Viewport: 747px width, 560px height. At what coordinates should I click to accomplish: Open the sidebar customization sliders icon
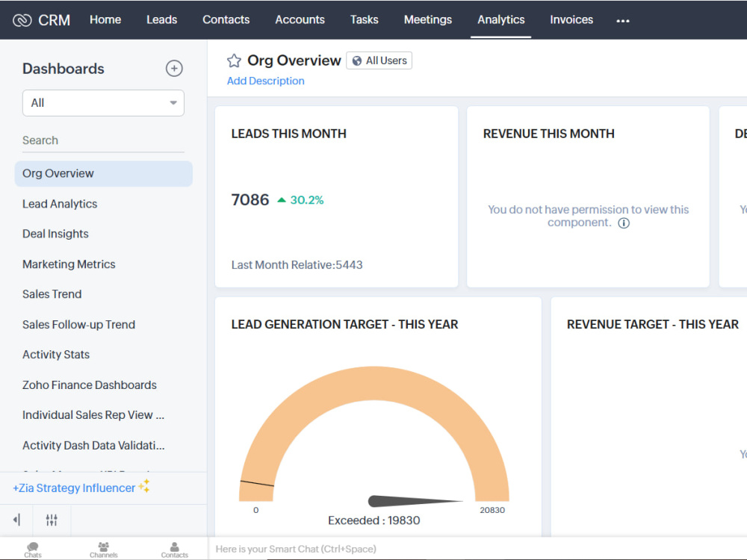point(52,520)
